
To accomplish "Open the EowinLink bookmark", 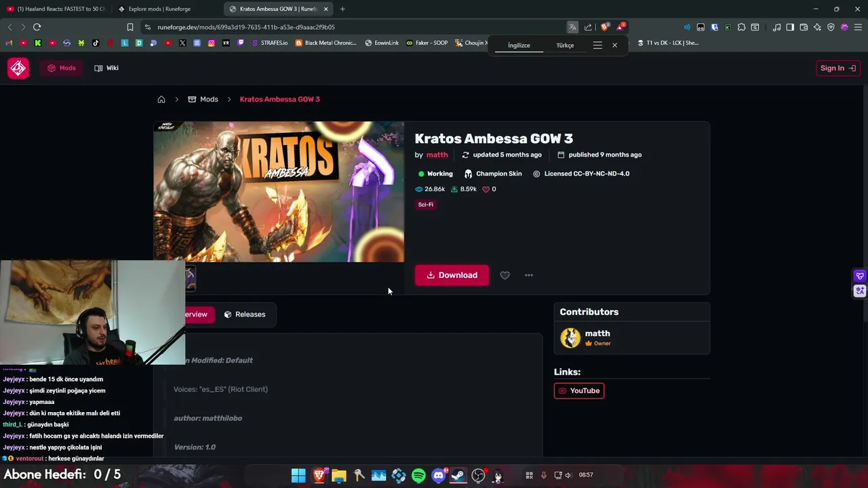I will point(382,43).
